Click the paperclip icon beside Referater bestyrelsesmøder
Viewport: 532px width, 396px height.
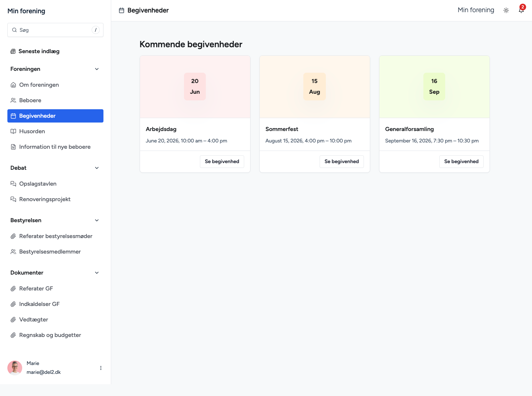pyautogui.click(x=13, y=236)
